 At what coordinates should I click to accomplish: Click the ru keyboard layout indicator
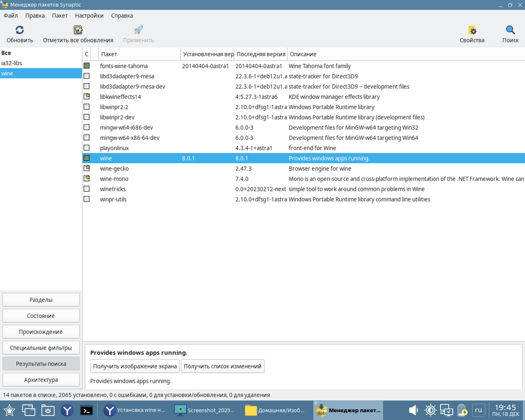(x=478, y=410)
